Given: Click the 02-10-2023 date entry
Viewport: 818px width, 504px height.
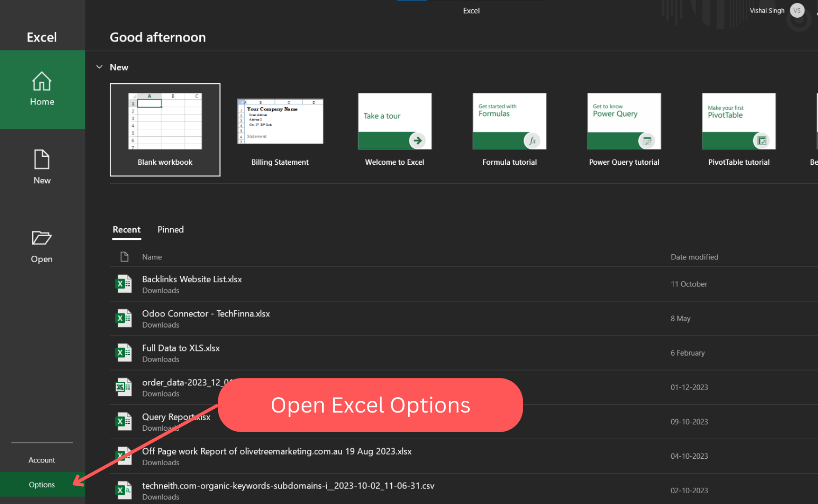Looking at the screenshot, I should point(689,491).
